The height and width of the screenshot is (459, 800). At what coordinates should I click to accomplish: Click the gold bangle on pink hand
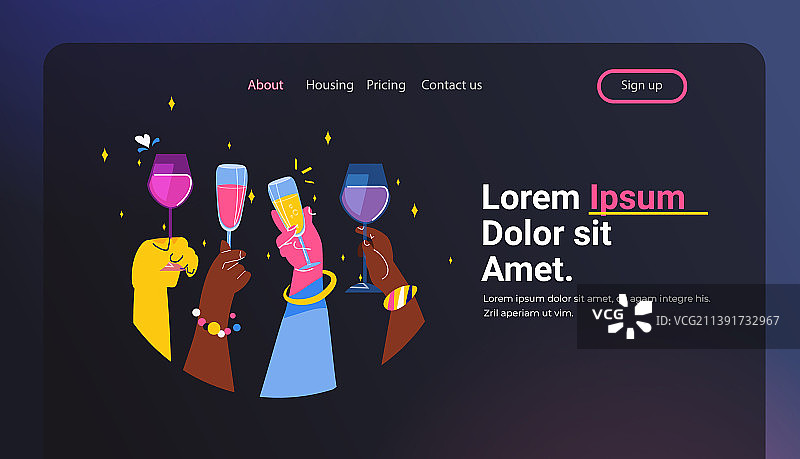[x=310, y=288]
